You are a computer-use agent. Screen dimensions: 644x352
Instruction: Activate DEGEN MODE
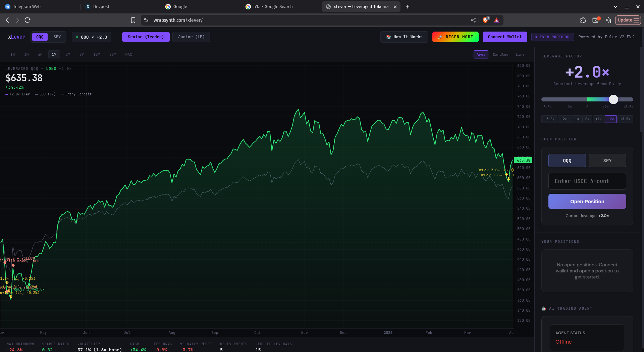coord(456,37)
